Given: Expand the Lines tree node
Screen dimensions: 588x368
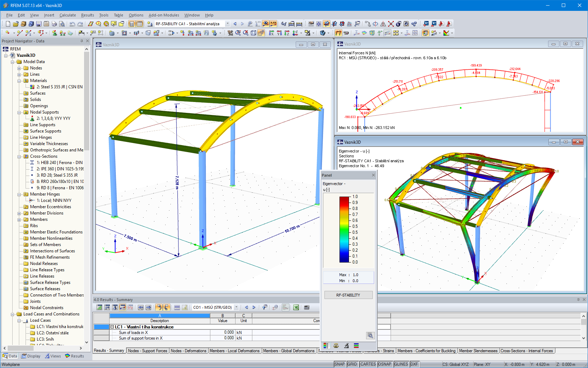Looking at the screenshot, I should click(19, 74).
